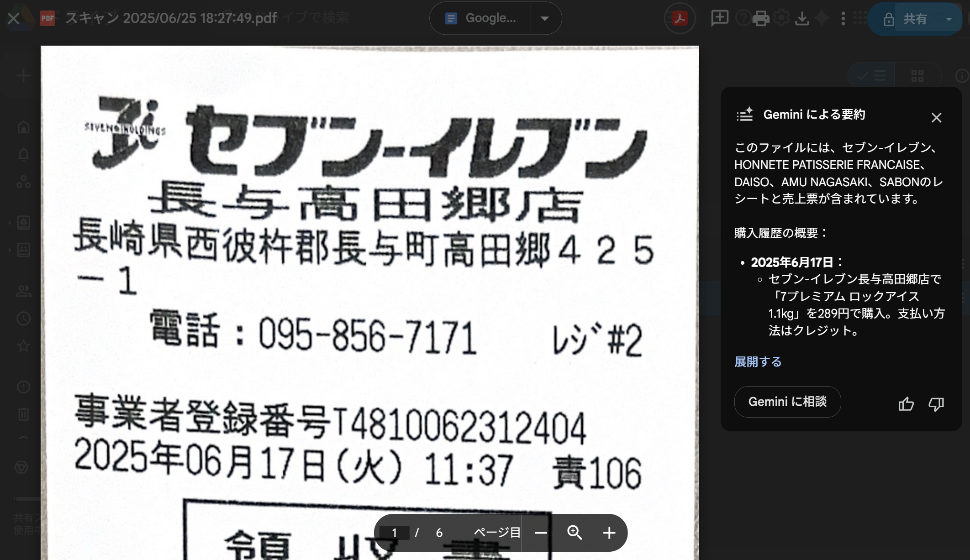Add a comment with the plus speech icon
Screen dimensions: 970x560
click(x=720, y=18)
